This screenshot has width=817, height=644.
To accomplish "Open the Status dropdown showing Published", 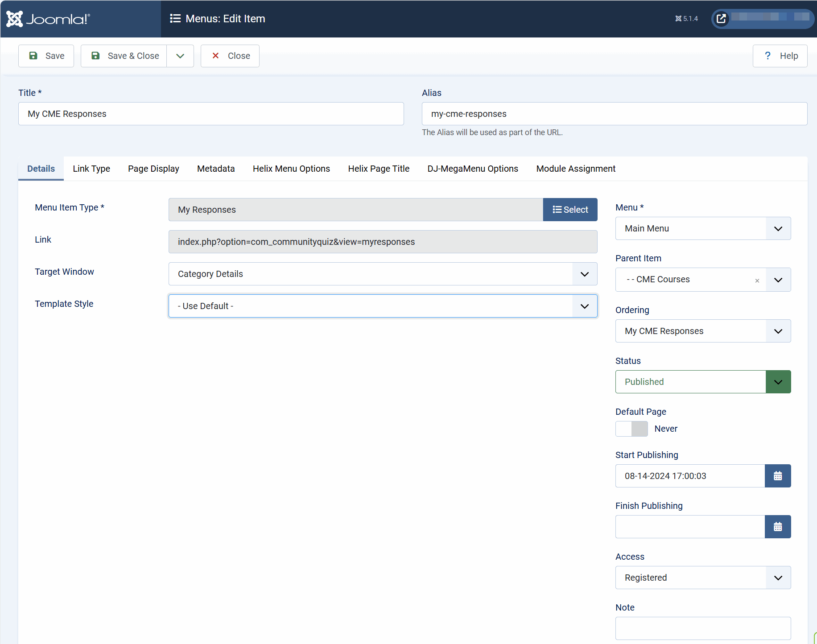I will click(703, 382).
